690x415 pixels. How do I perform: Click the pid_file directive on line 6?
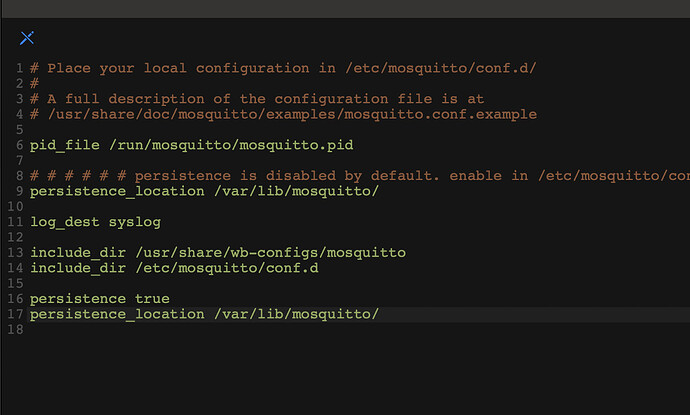pos(65,145)
